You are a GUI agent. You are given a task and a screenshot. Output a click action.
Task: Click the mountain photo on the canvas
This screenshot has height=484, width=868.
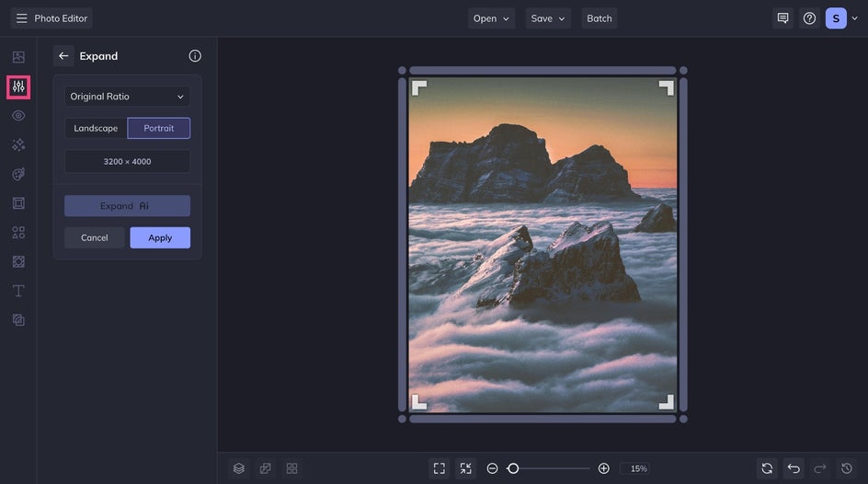coord(542,245)
